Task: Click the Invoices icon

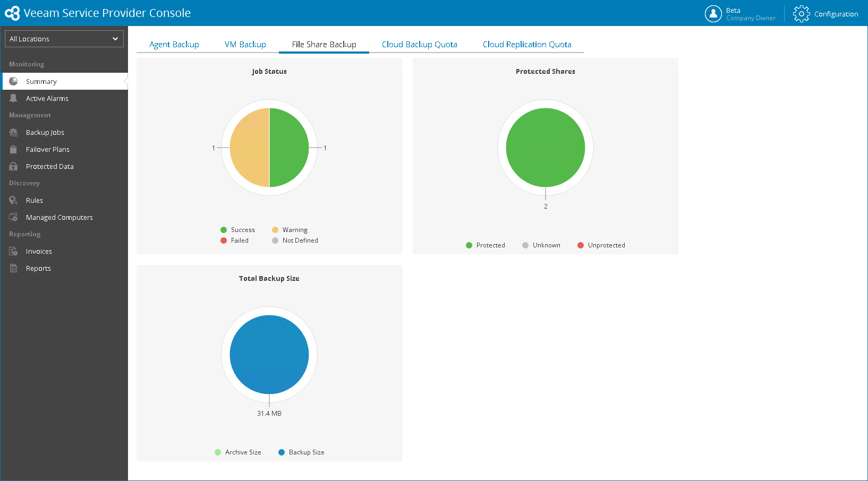Action: click(13, 251)
